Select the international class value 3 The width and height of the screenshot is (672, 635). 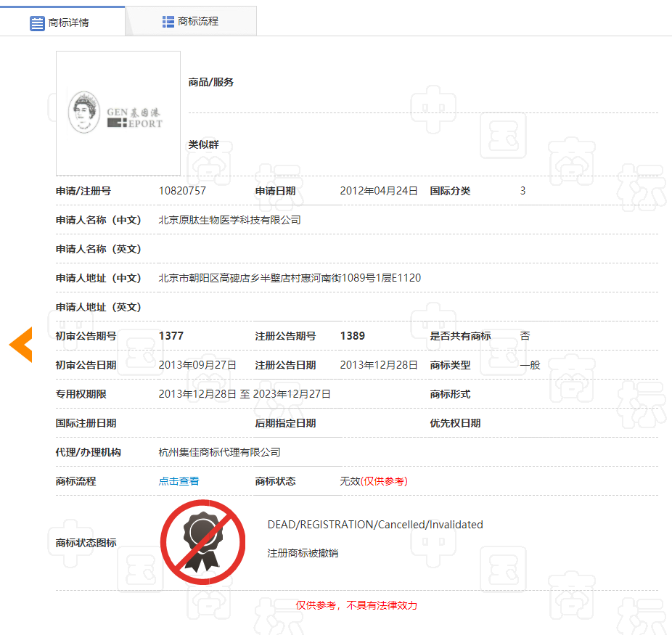point(523,191)
